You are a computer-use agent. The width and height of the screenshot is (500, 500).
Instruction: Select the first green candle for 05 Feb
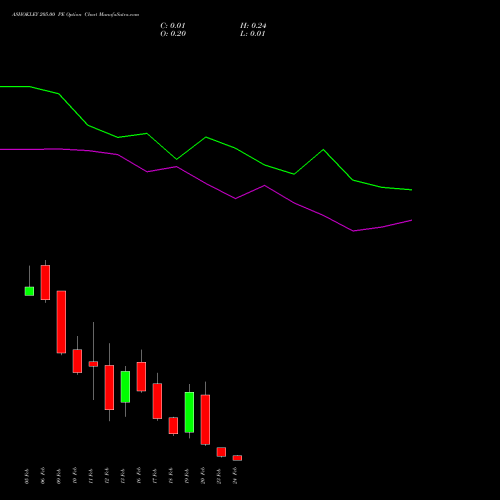[x=29, y=291]
